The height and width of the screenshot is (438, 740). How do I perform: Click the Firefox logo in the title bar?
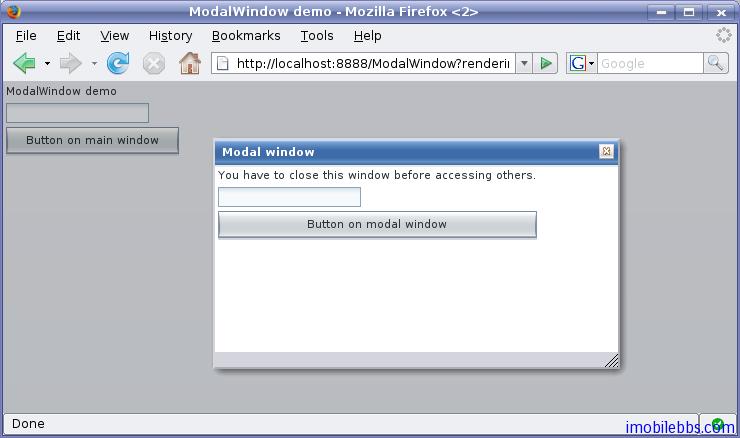(x=14, y=11)
